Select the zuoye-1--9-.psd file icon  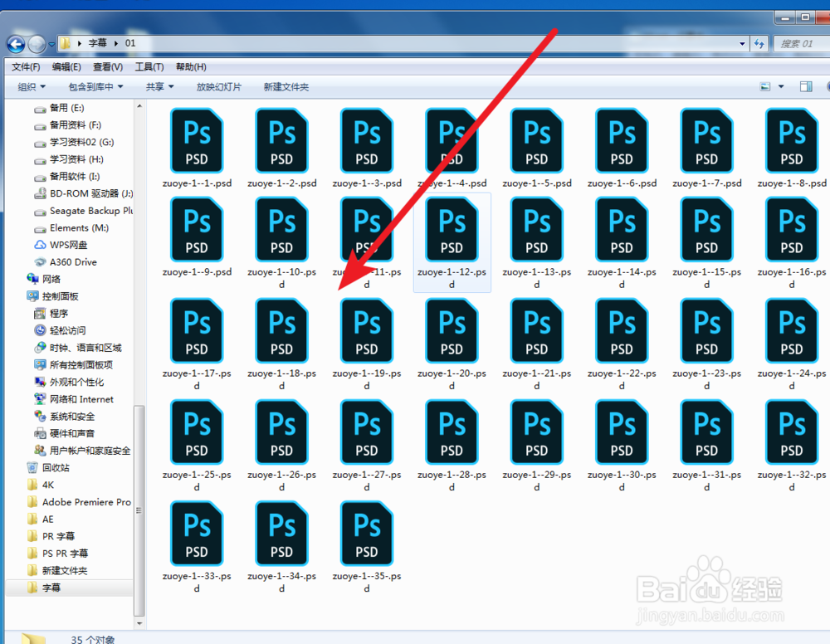197,230
